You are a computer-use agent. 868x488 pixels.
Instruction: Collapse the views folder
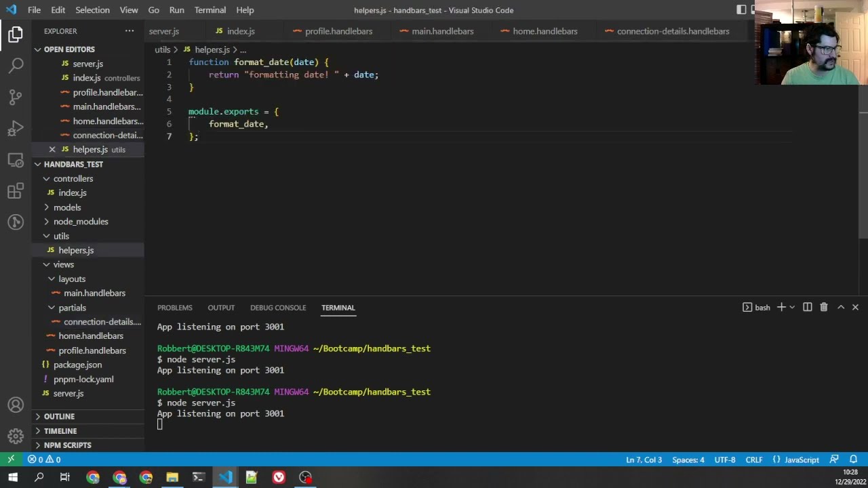point(64,264)
